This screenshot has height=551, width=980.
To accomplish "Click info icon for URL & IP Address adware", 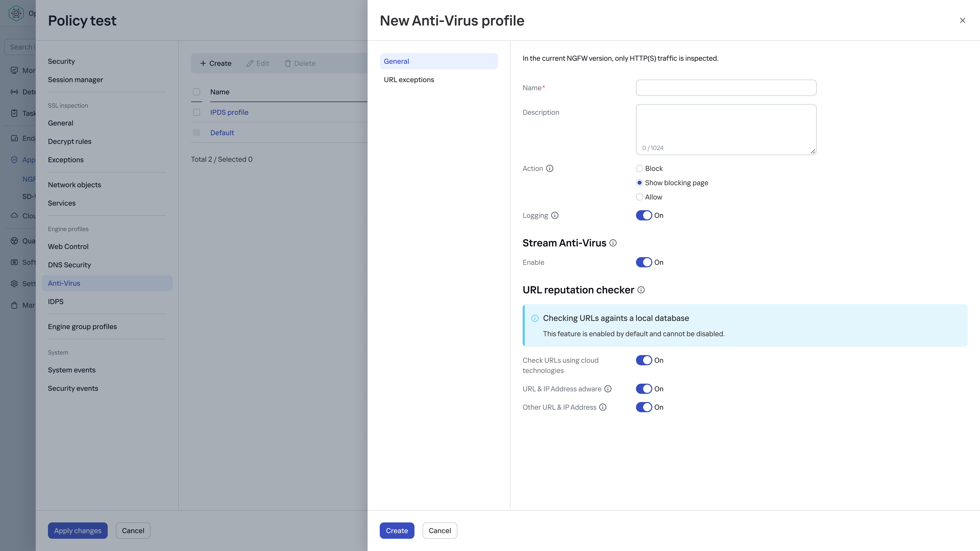I will tap(608, 389).
